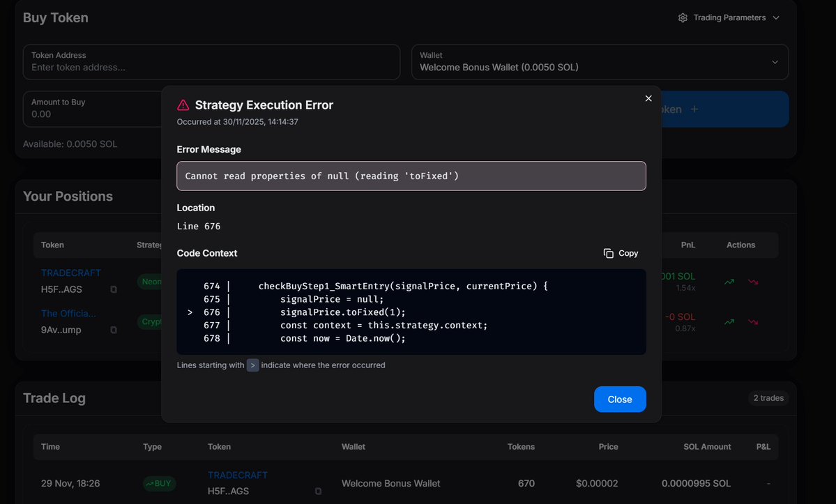Click the Type column header in Trade Log
Image resolution: width=836 pixels, height=504 pixels.
coord(153,446)
